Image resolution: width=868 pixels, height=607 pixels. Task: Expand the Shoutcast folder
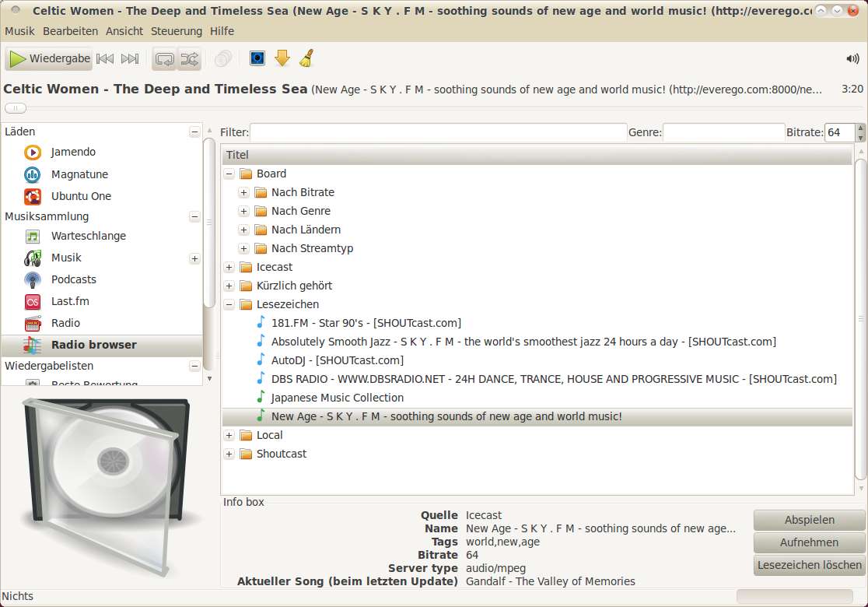pyautogui.click(x=229, y=454)
